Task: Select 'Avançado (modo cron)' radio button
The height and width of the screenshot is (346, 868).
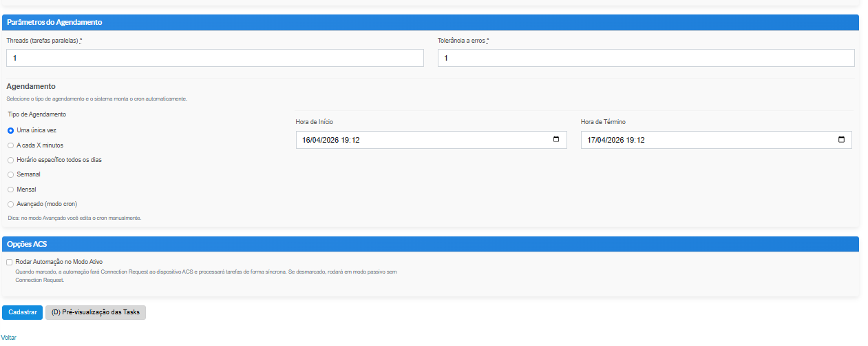Action: pos(10,204)
